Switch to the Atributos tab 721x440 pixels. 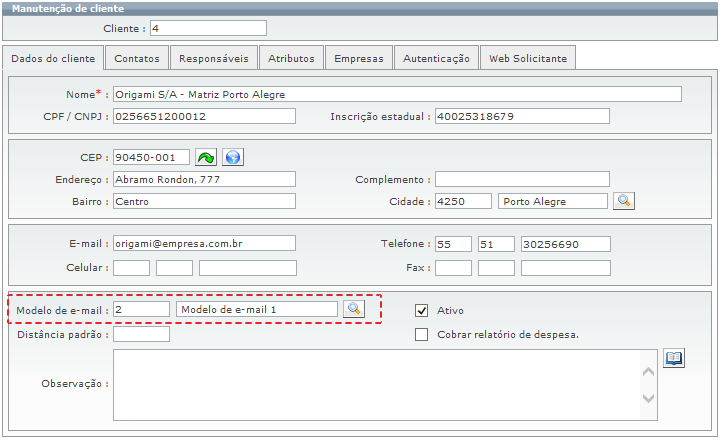[x=292, y=58]
